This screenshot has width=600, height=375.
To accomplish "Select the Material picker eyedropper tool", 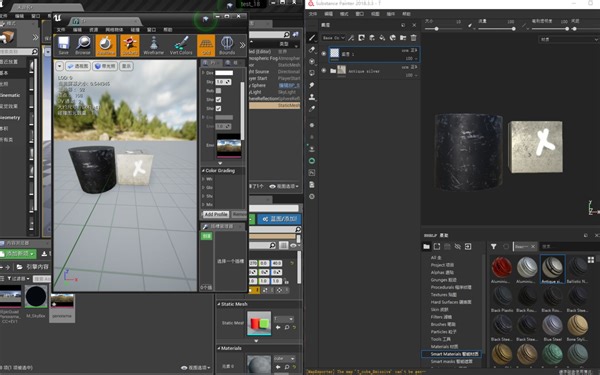I will tap(312, 109).
